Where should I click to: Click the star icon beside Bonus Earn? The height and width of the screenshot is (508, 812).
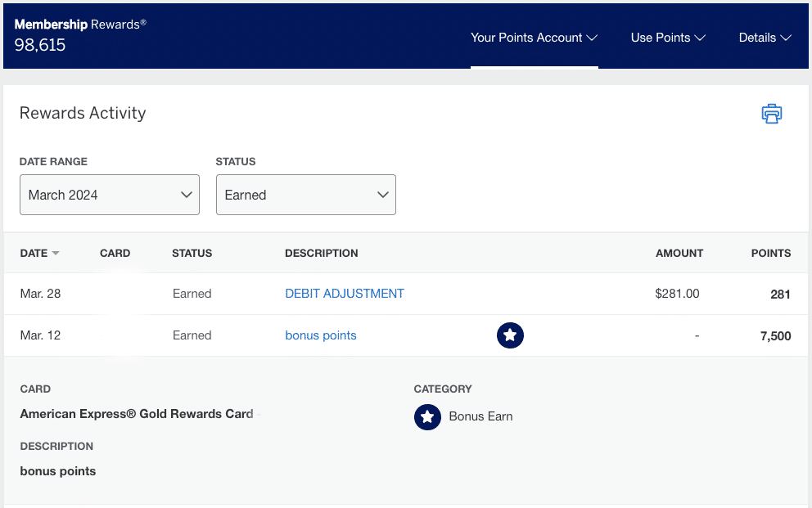(x=426, y=416)
